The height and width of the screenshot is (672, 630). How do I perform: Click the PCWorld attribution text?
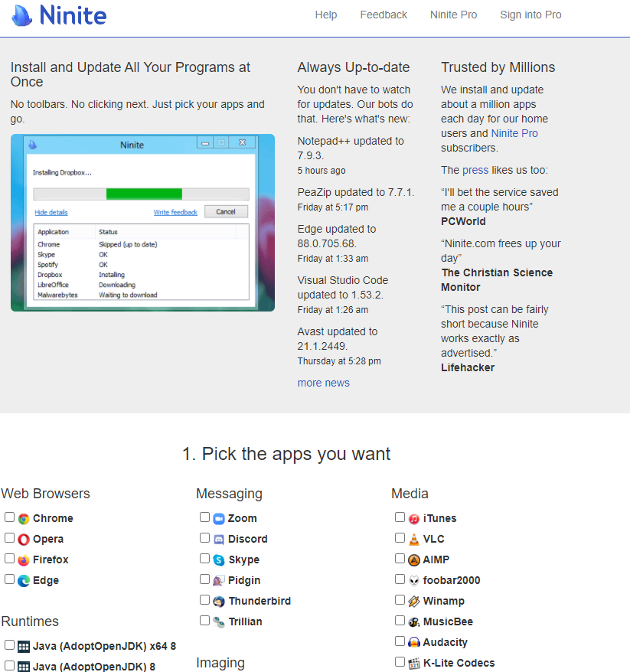click(x=463, y=221)
